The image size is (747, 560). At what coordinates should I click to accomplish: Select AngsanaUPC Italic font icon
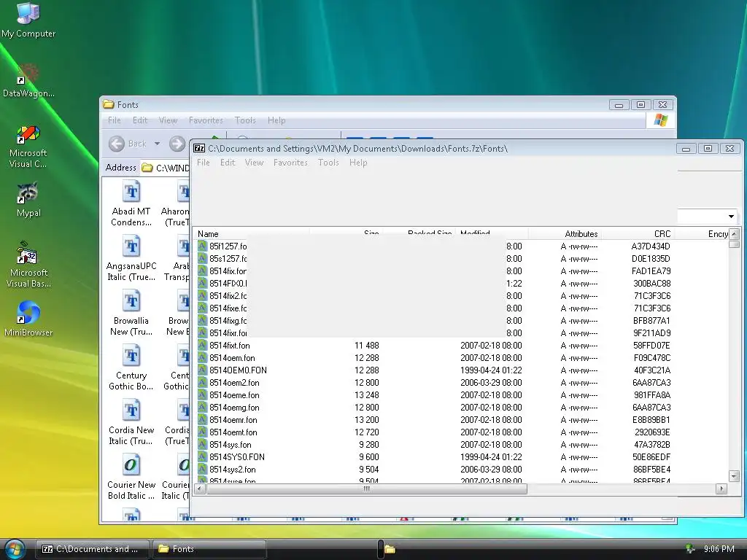click(131, 259)
